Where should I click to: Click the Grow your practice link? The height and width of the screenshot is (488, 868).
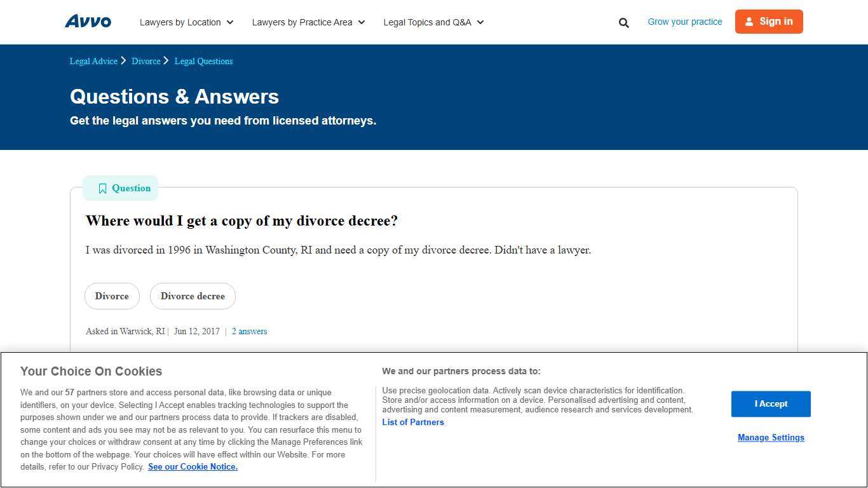click(x=684, y=21)
